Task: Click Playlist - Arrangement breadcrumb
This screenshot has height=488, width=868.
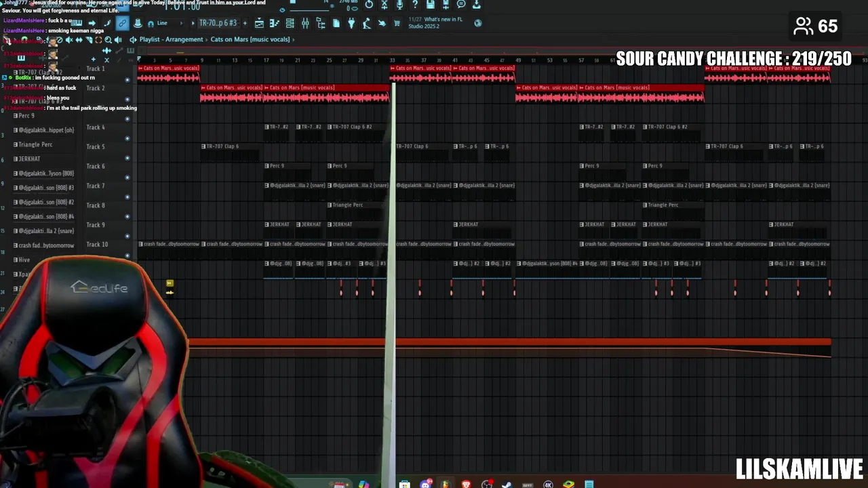Action: 171,39
